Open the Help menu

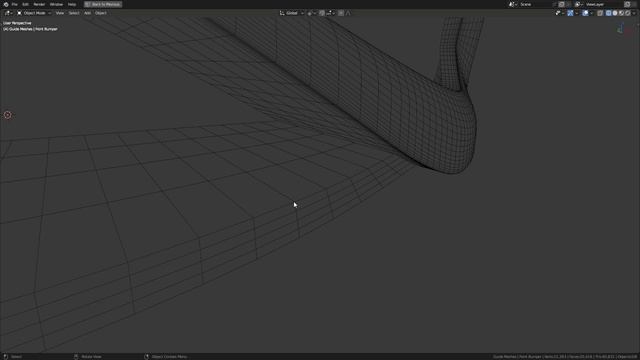tap(72, 4)
